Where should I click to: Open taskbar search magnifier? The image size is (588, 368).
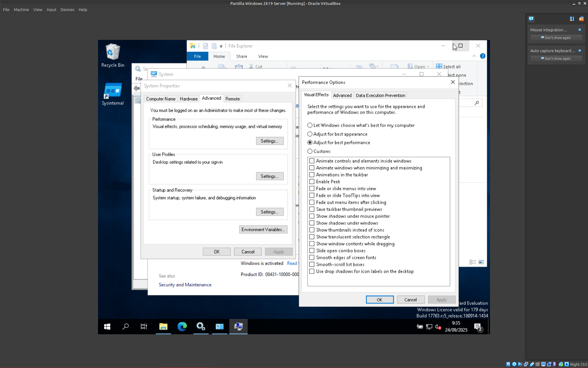pyautogui.click(x=126, y=327)
